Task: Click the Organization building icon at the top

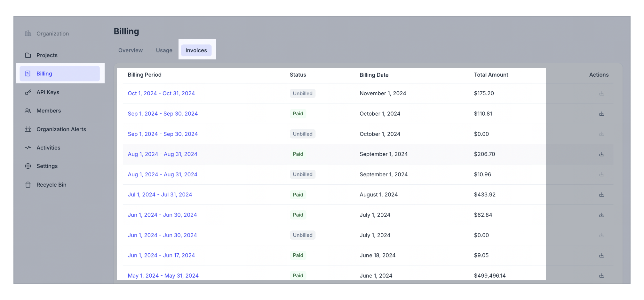Action: [x=28, y=33]
